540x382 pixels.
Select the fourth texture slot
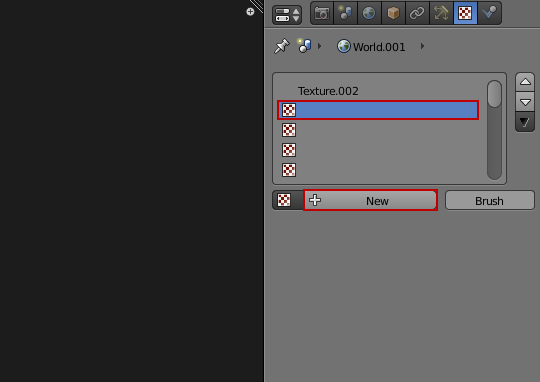pyautogui.click(x=378, y=150)
